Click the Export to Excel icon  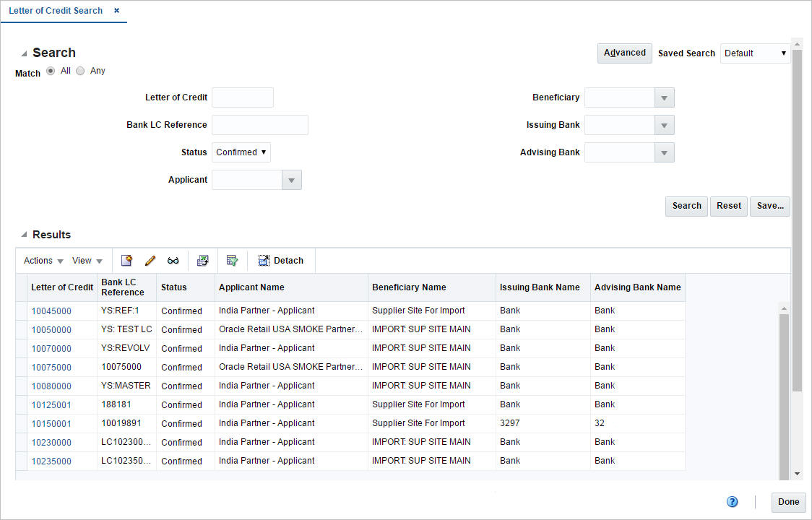[x=203, y=260]
